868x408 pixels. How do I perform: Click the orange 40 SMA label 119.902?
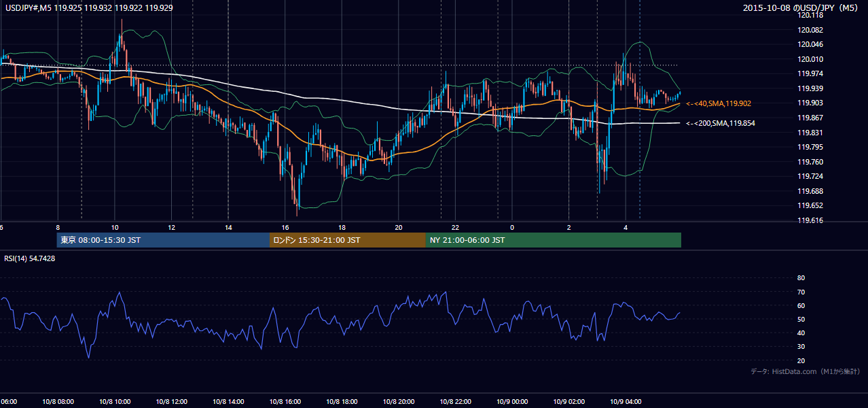click(x=718, y=103)
